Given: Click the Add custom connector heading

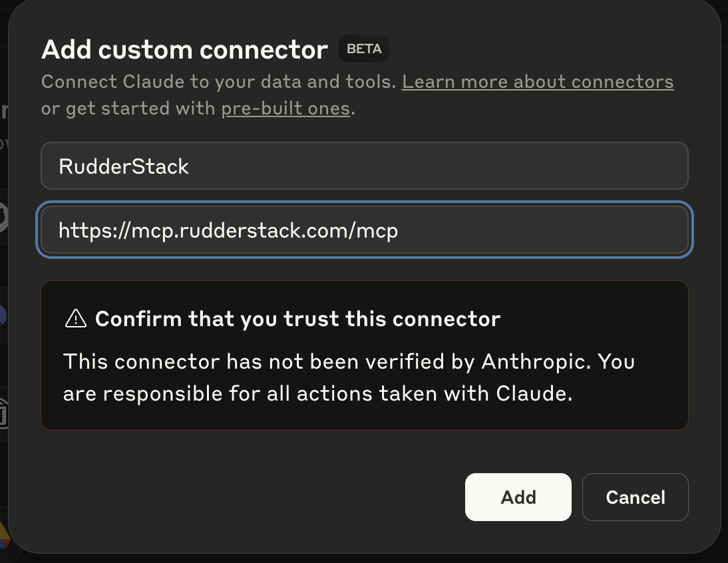Looking at the screenshot, I should coord(185,49).
